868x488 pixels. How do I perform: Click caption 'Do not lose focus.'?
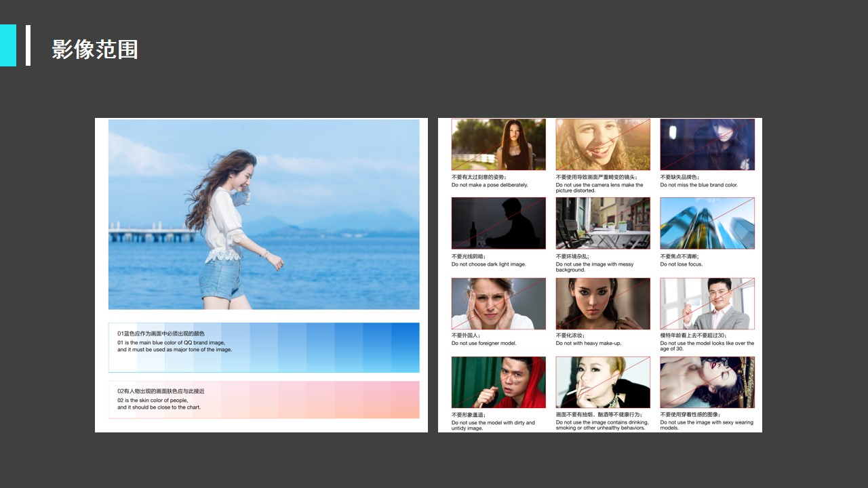click(682, 264)
